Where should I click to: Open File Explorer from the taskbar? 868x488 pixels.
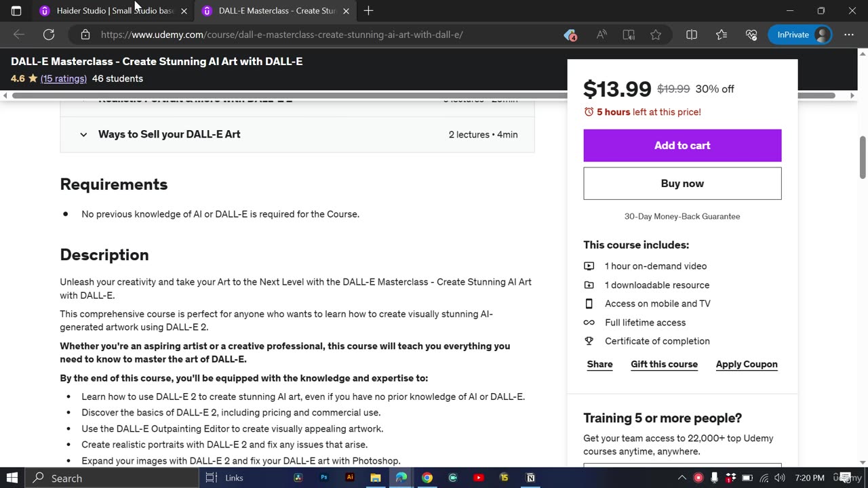point(376,478)
